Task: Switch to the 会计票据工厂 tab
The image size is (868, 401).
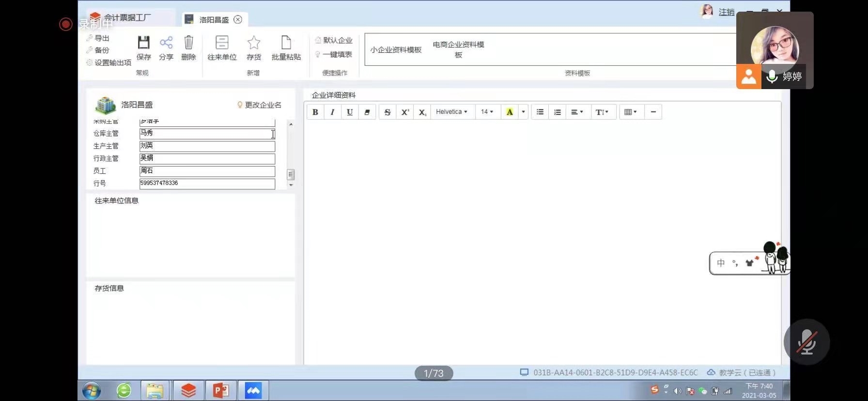Action: tap(127, 18)
